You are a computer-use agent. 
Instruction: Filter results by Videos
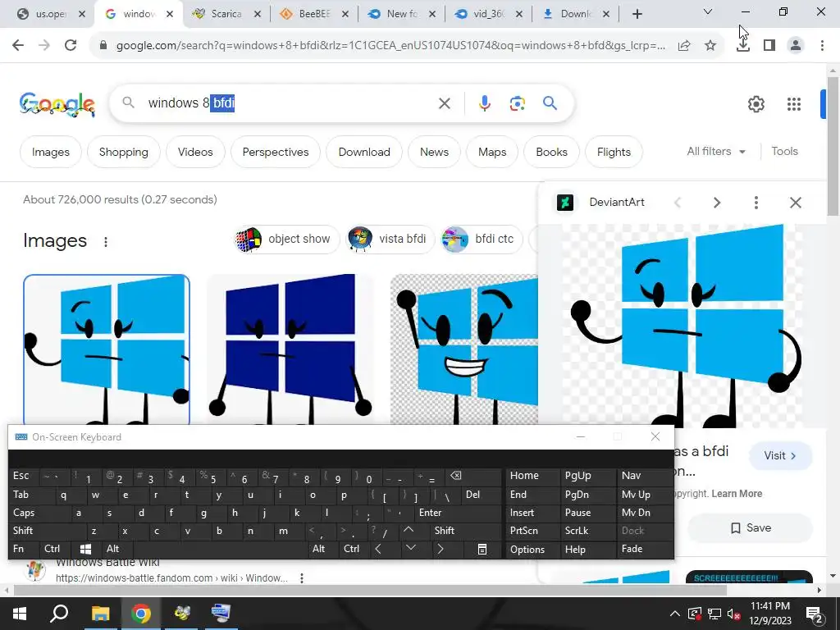[195, 152]
